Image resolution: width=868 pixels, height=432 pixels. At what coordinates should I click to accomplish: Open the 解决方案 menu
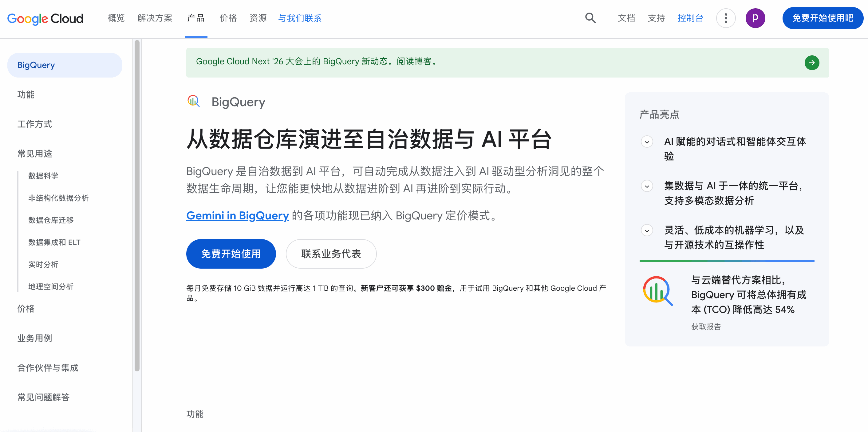(x=155, y=18)
